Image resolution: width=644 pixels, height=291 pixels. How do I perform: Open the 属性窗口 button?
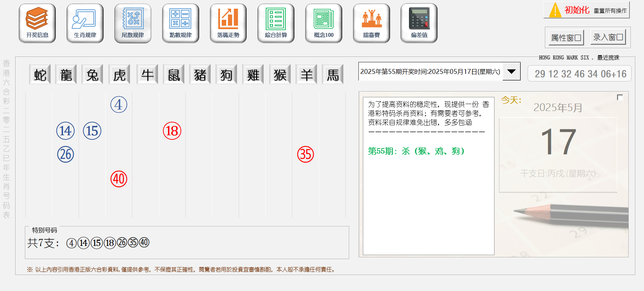point(566,37)
